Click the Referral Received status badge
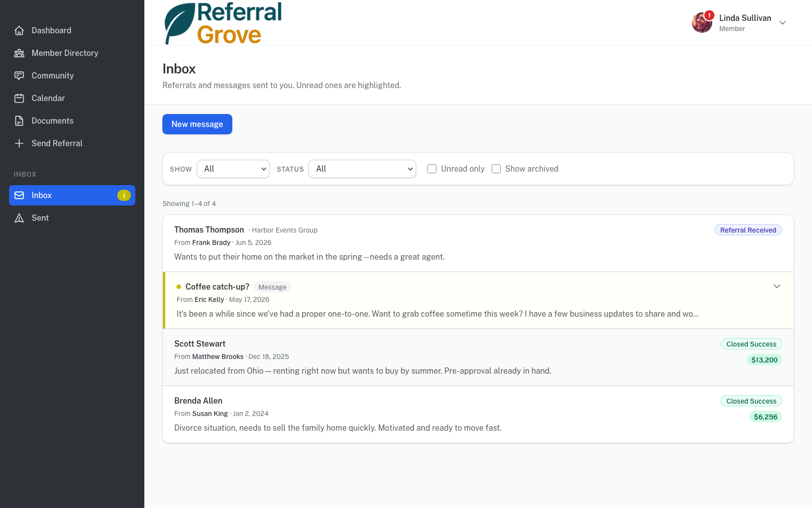The height and width of the screenshot is (508, 812). [748, 230]
